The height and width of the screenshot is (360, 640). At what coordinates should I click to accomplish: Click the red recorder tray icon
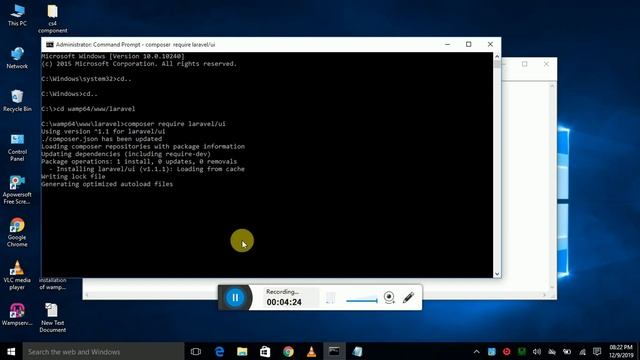(x=506, y=351)
